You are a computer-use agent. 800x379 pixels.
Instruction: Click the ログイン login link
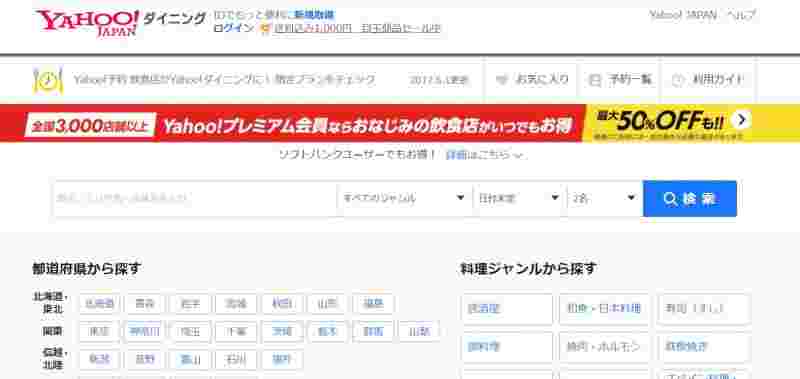(233, 29)
